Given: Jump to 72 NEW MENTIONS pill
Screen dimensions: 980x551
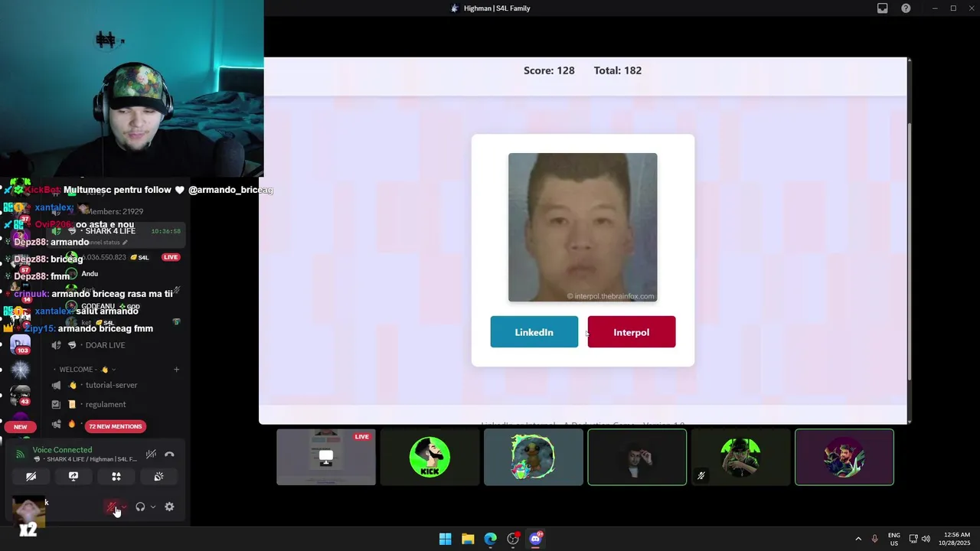Looking at the screenshot, I should coord(115,426).
